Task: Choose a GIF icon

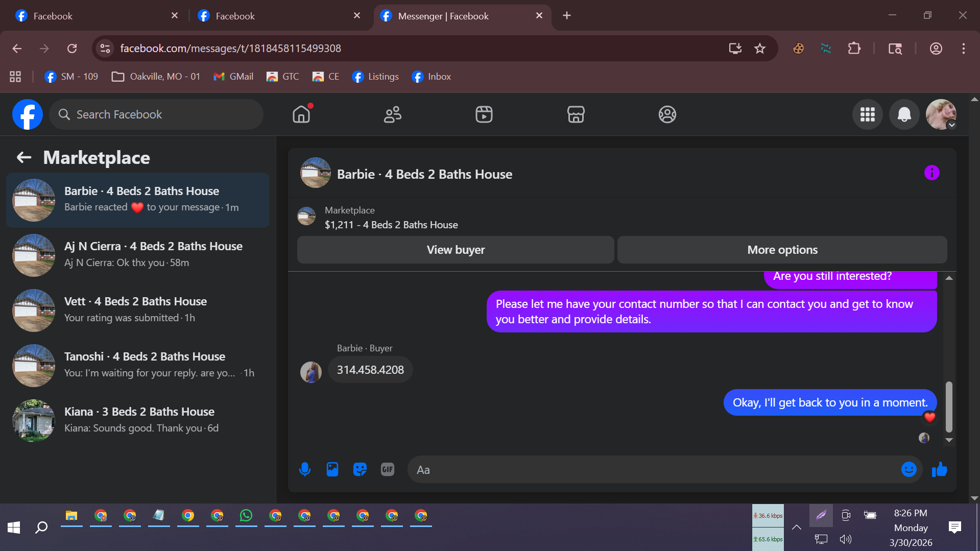Action: [388, 469]
